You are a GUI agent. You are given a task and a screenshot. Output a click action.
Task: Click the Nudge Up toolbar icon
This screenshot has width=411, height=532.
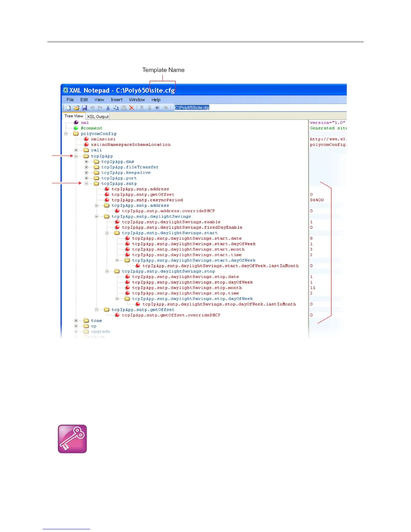pyautogui.click(x=142, y=108)
